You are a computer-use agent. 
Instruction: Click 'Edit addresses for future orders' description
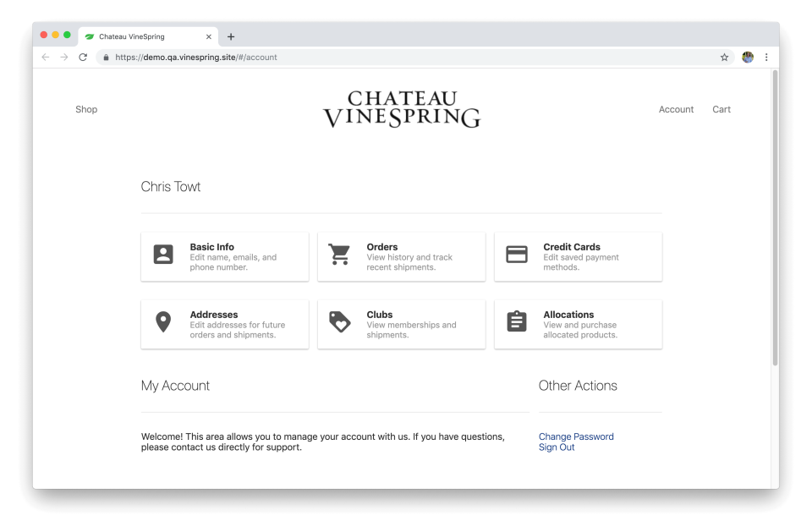point(237,330)
